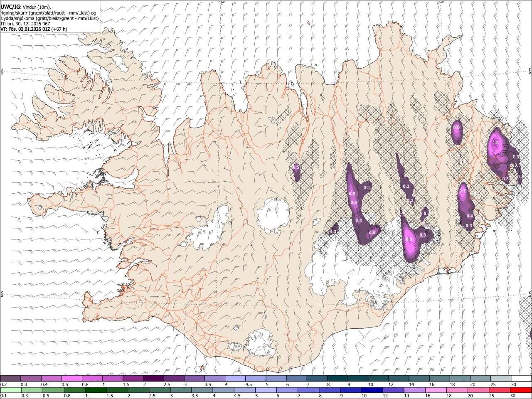Click the dark mauve 0.2 swatch in top scale
Image resolution: width=532 pixels, height=399 pixels.
click(11, 378)
